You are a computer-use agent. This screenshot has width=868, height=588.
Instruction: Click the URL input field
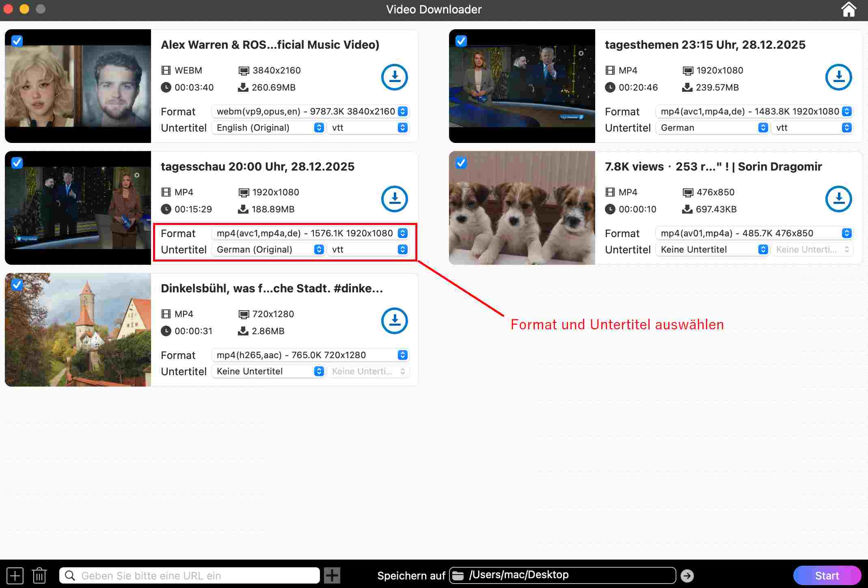191,575
